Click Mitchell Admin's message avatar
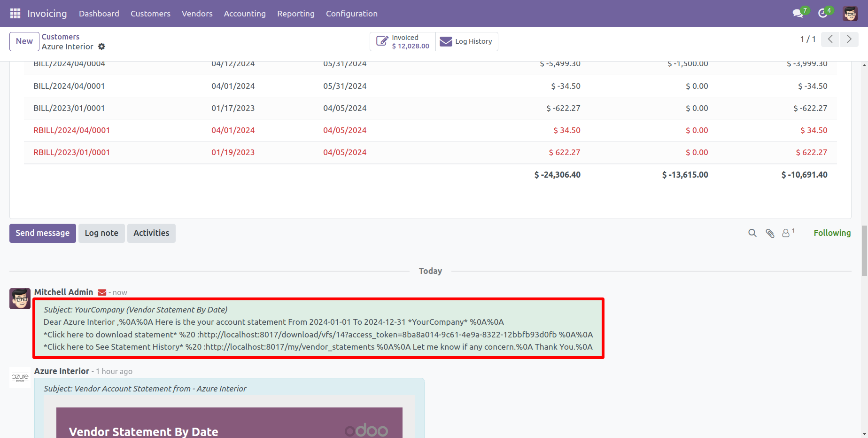 (x=20, y=298)
